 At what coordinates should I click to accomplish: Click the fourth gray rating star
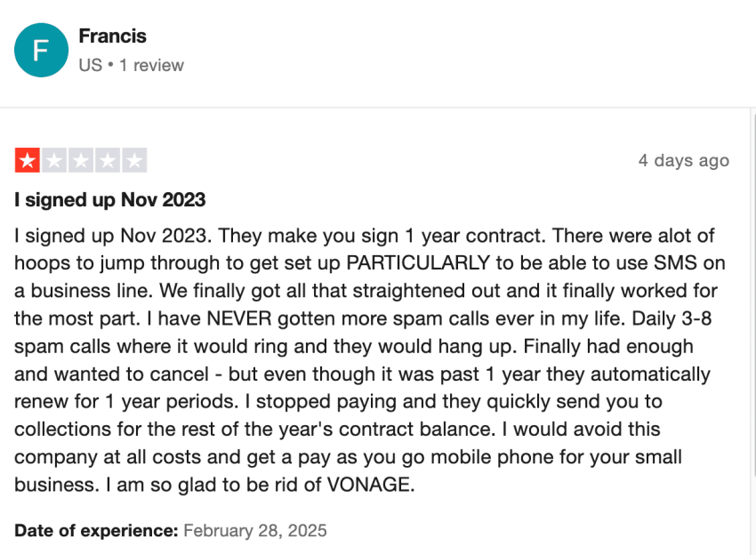pos(108,160)
